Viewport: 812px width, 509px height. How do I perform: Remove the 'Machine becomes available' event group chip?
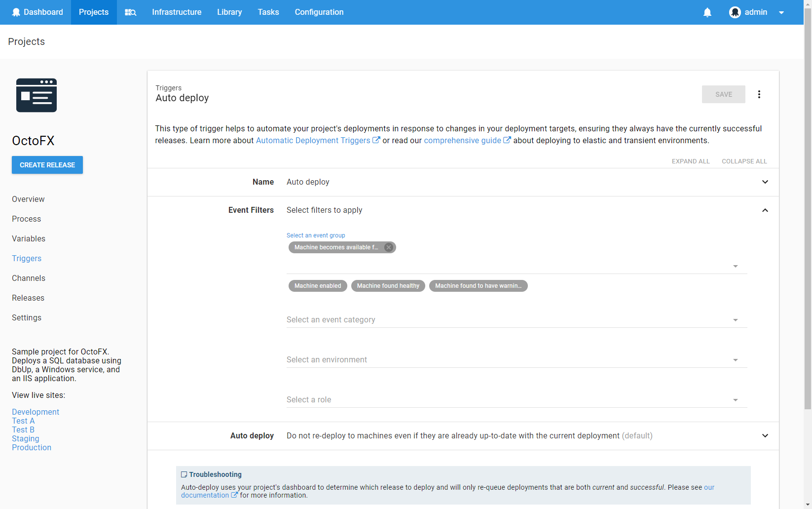pos(389,247)
